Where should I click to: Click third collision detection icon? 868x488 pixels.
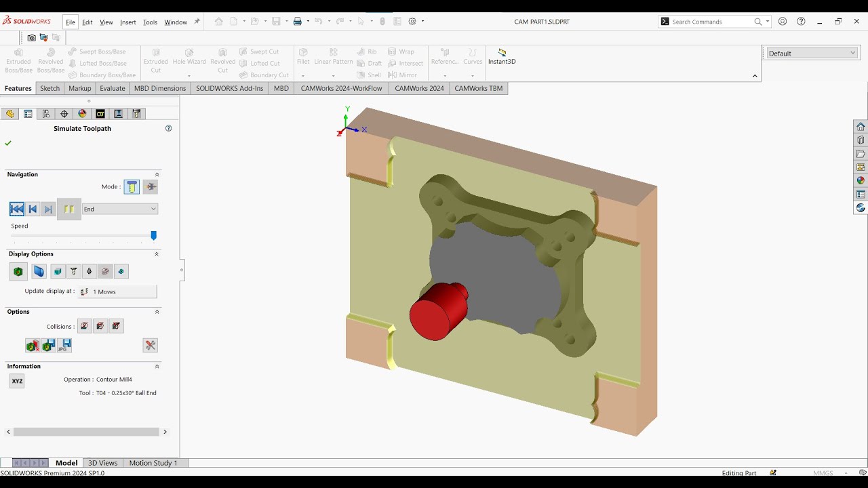pyautogui.click(x=117, y=326)
